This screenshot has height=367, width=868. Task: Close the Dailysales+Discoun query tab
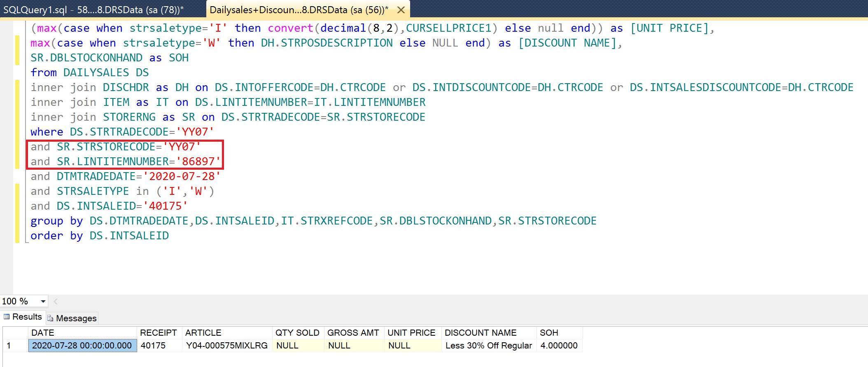coord(401,10)
